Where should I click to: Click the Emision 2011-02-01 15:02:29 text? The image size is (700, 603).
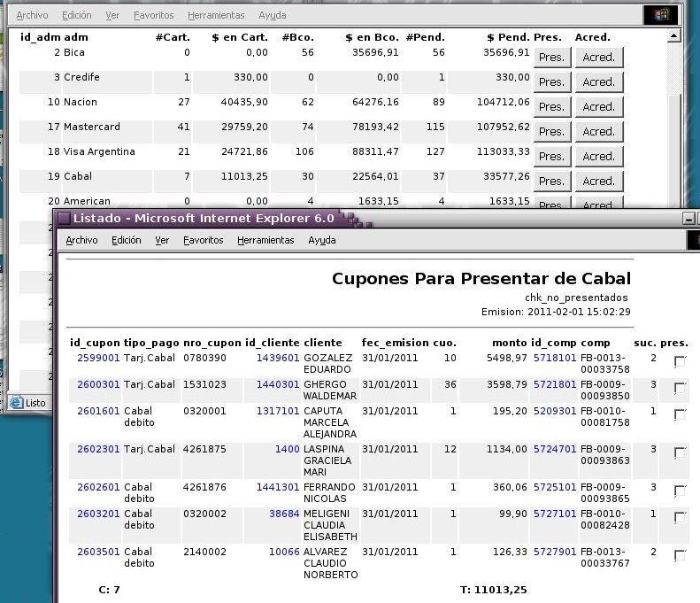[556, 312]
